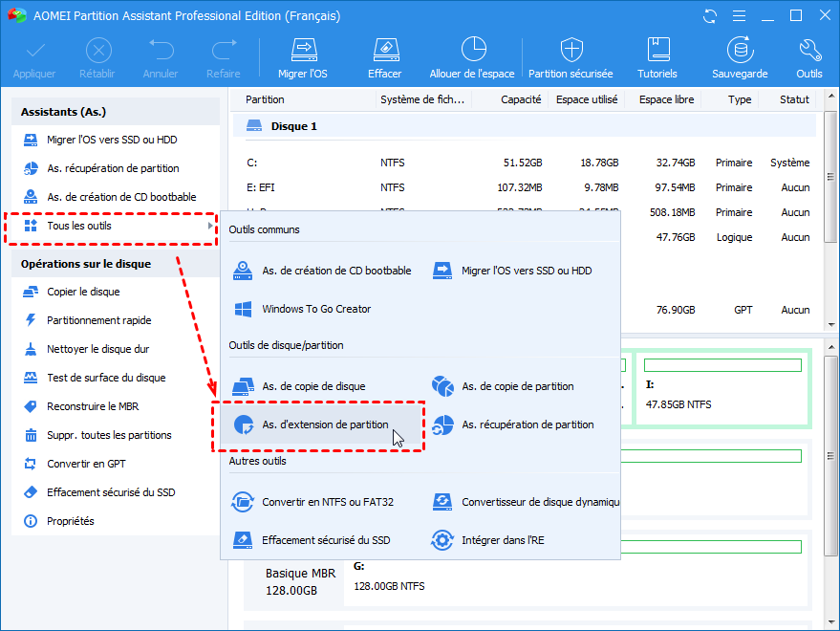840x631 pixels.
Task: Select the I: 47.85GB NTFS partition block
Action: 722,392
